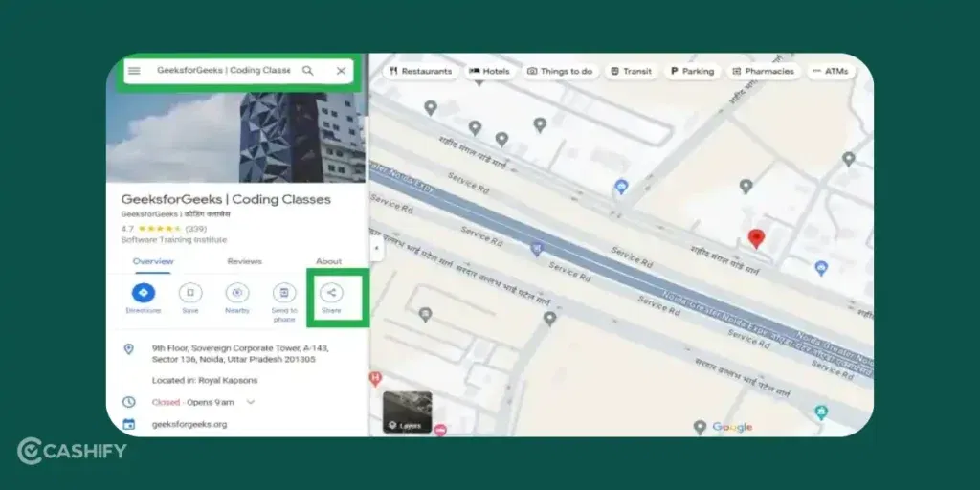Switch to the Reviews tab
The width and height of the screenshot is (980, 490).
(244, 261)
